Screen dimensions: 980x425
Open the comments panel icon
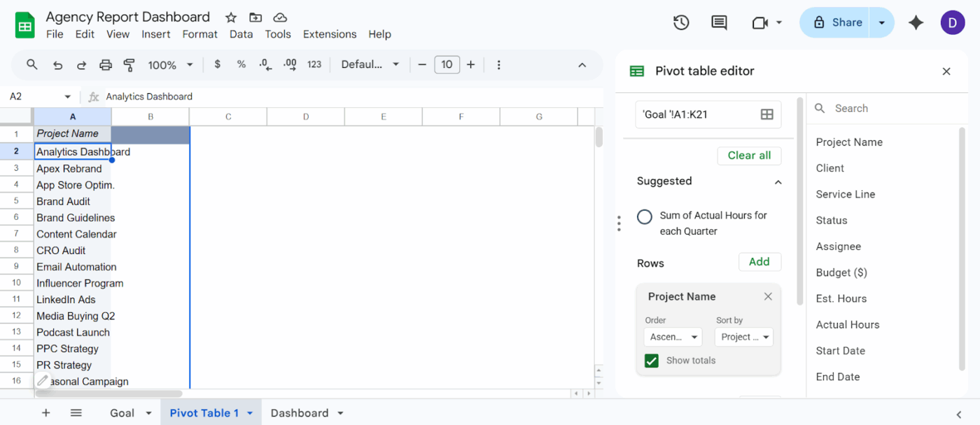(x=718, y=22)
